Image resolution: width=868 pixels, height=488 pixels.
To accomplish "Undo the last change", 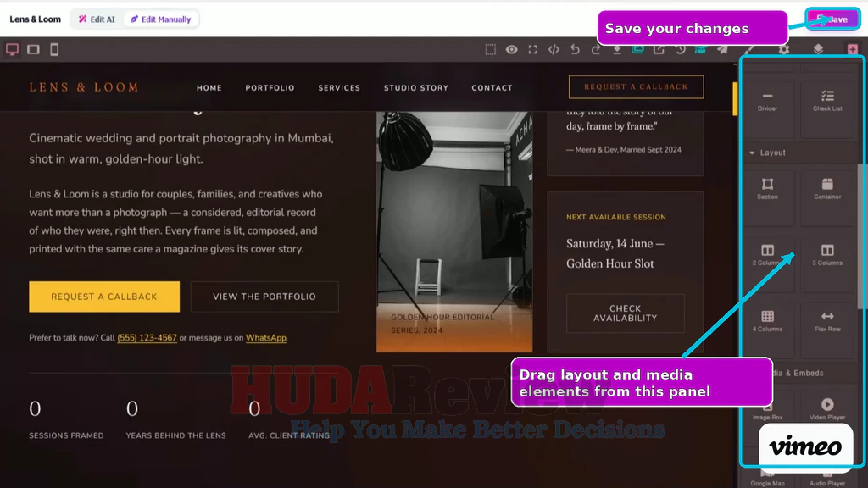I will 576,50.
